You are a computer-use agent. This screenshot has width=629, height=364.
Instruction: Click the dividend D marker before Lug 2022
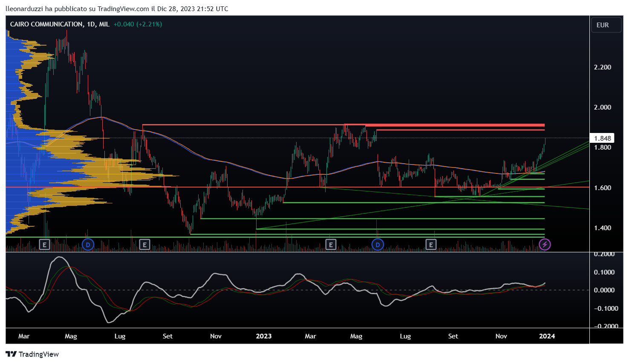88,245
